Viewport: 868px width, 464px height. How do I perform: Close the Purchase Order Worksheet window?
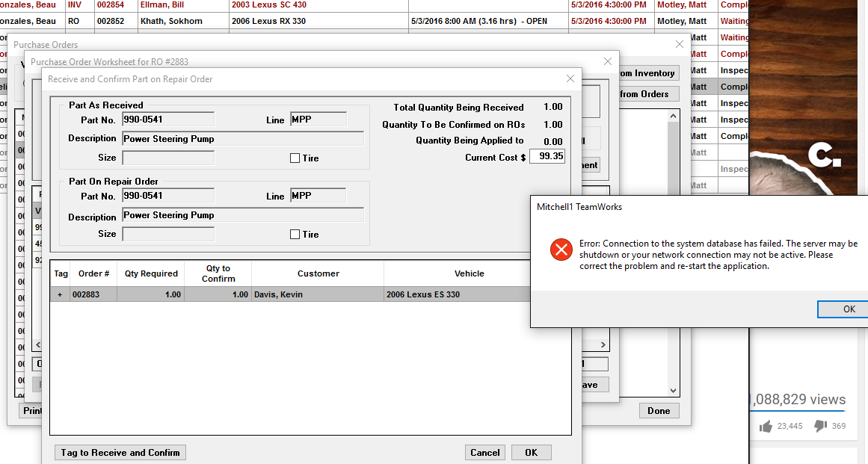click(x=607, y=61)
